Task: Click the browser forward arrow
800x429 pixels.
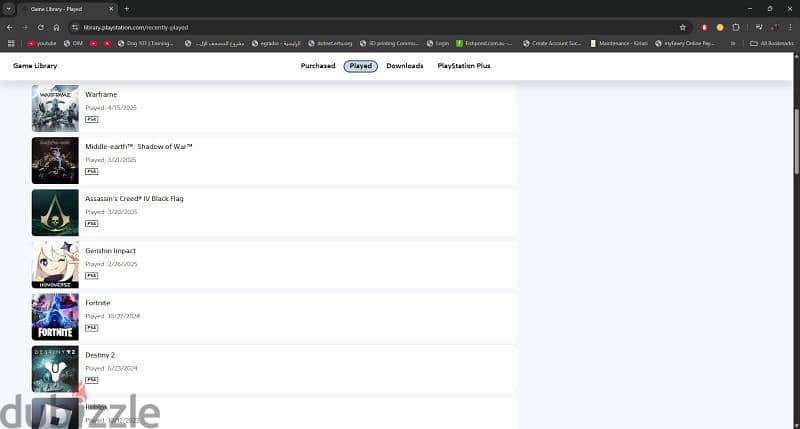Action: (x=25, y=28)
